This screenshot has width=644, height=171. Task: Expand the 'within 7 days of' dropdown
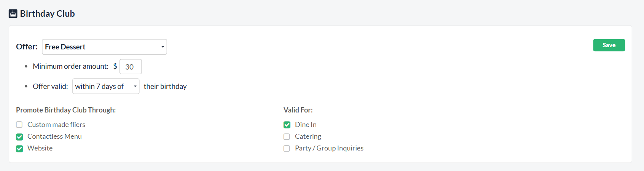[105, 86]
